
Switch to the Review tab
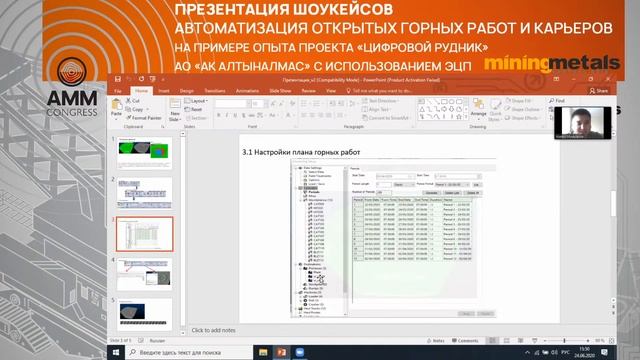click(309, 91)
